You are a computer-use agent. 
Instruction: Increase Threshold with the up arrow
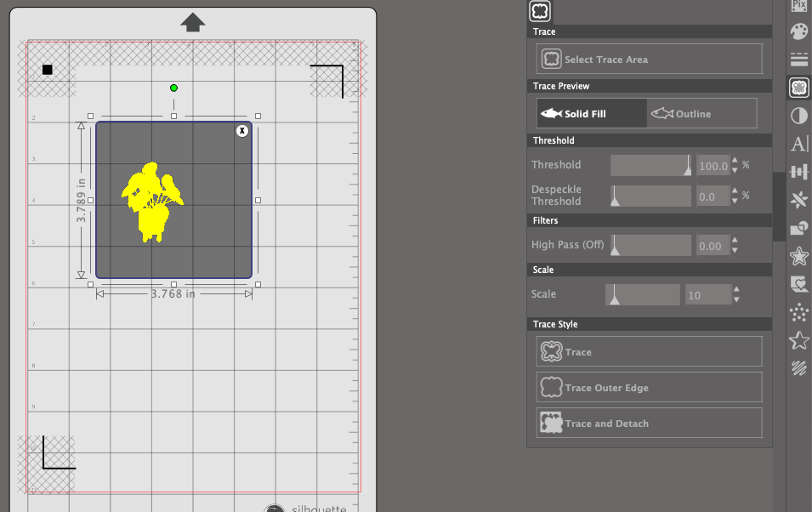(735, 161)
